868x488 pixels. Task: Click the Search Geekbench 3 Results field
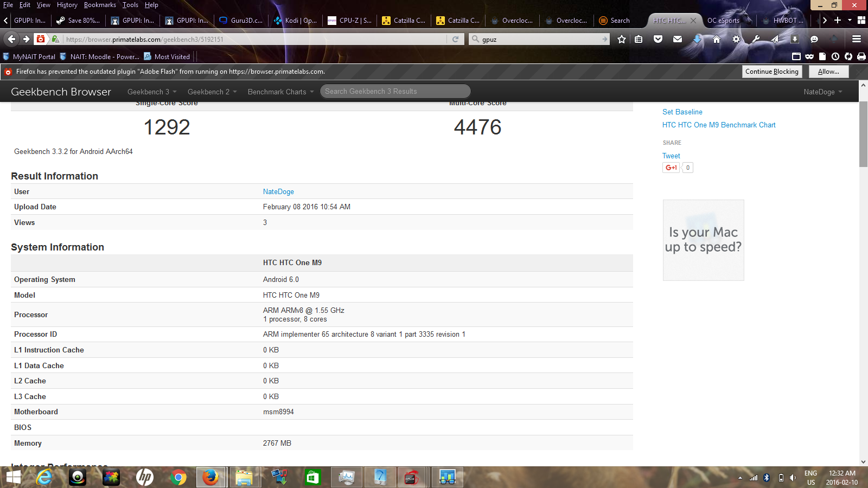tap(395, 91)
